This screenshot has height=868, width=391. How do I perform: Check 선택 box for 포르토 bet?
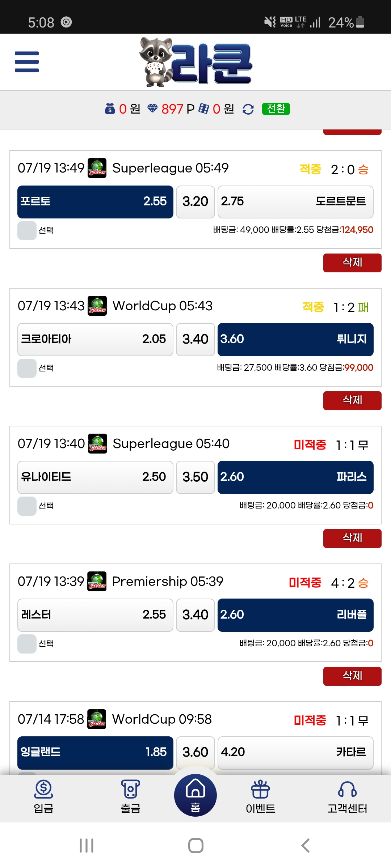pos(27,230)
